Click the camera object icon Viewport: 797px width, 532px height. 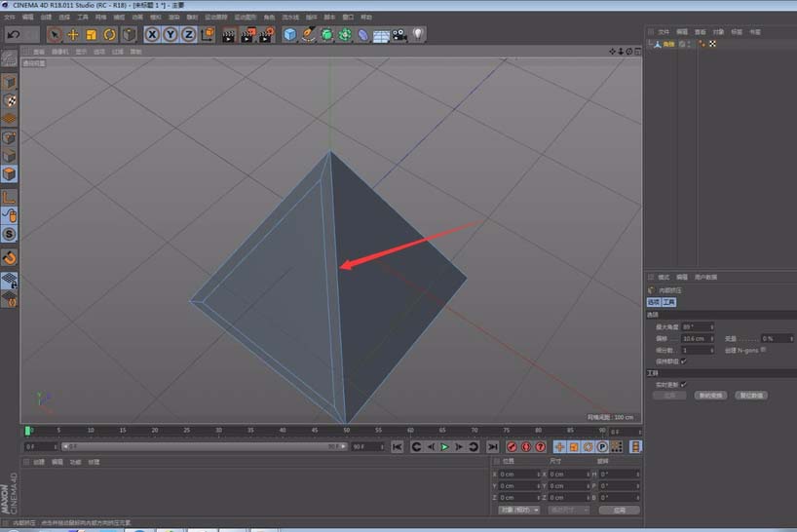[399, 34]
